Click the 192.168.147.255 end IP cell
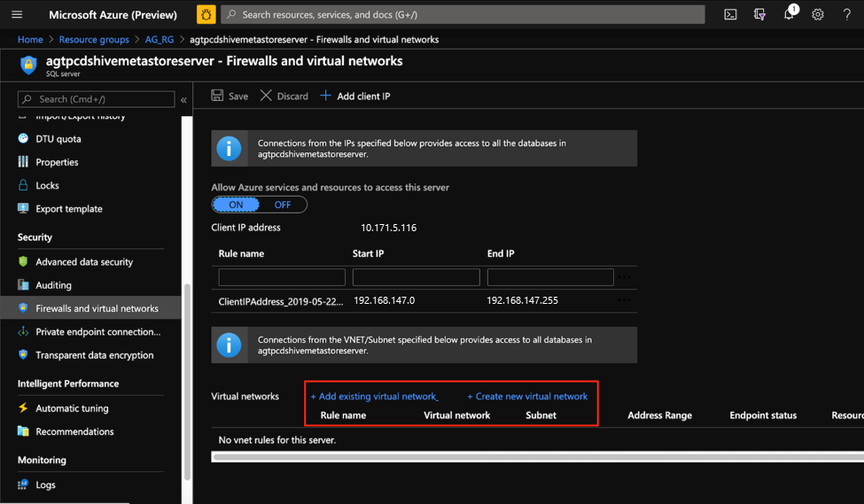864x504 pixels. coord(522,300)
